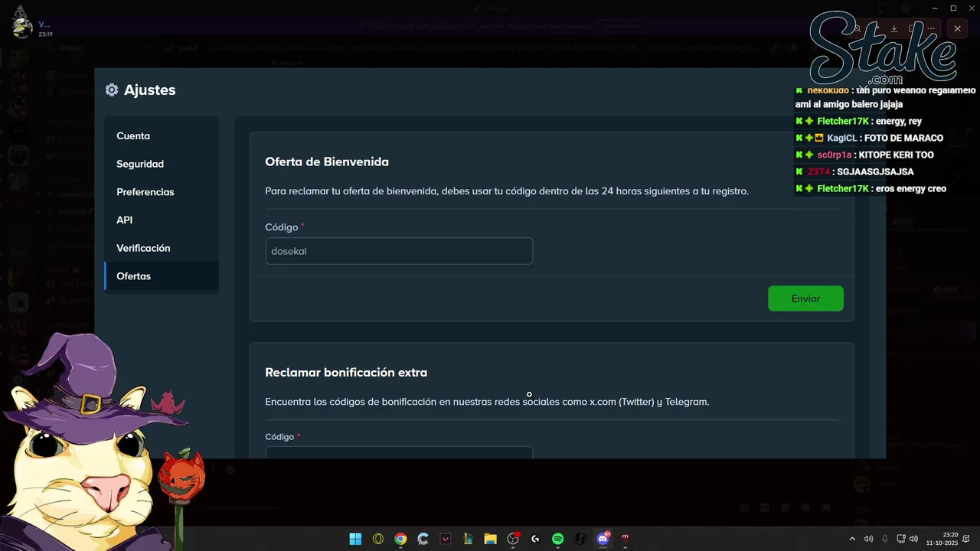Launch Google Chrome from the taskbar

point(400,539)
